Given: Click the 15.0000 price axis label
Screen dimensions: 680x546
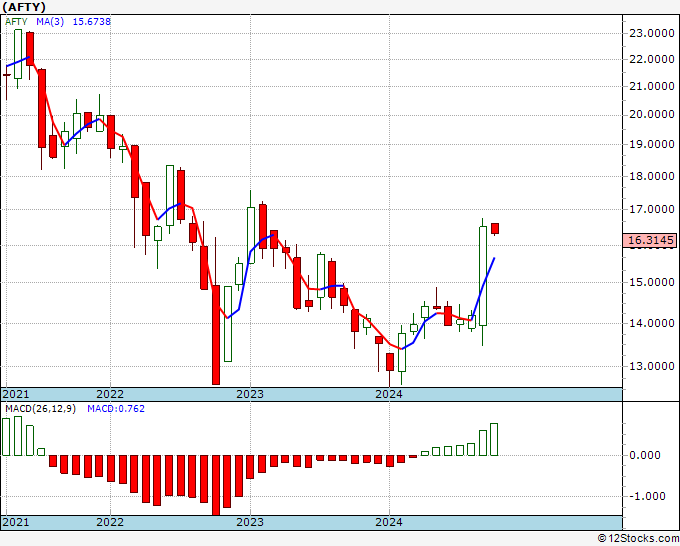Looking at the screenshot, I should tap(651, 282).
